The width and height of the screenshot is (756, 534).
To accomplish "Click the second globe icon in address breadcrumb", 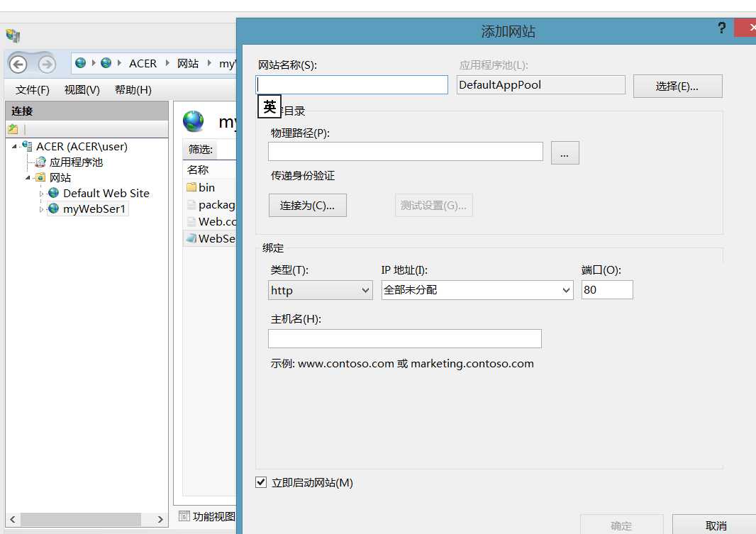I will point(106,63).
